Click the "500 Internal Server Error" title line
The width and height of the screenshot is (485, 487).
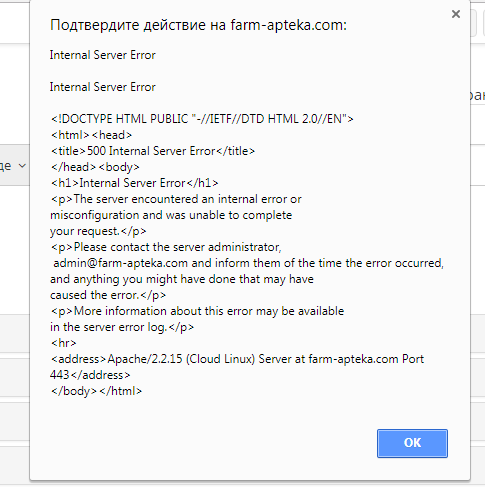pos(153,151)
